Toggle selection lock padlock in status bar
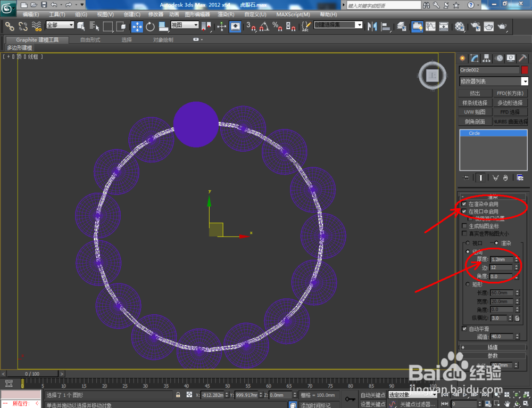The width and height of the screenshot is (532, 408). point(178,395)
